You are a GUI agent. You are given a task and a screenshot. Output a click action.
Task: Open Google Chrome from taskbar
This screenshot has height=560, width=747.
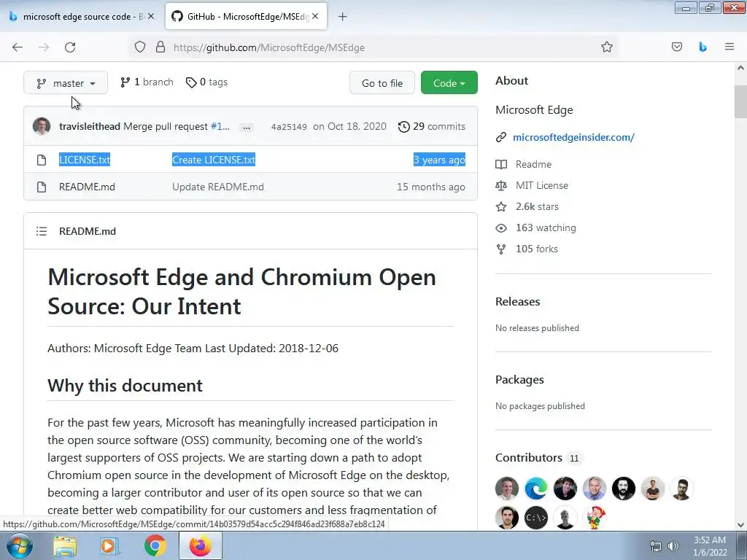pos(155,545)
